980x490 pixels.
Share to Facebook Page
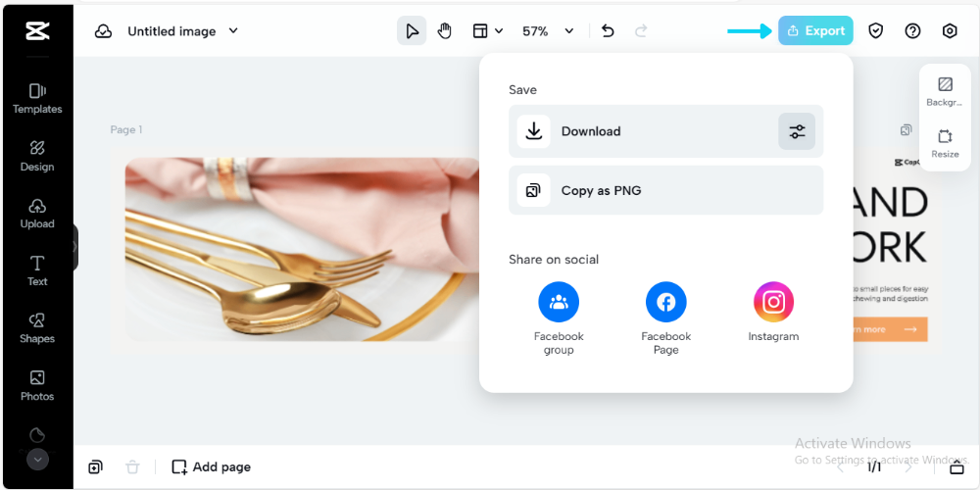[666, 318]
